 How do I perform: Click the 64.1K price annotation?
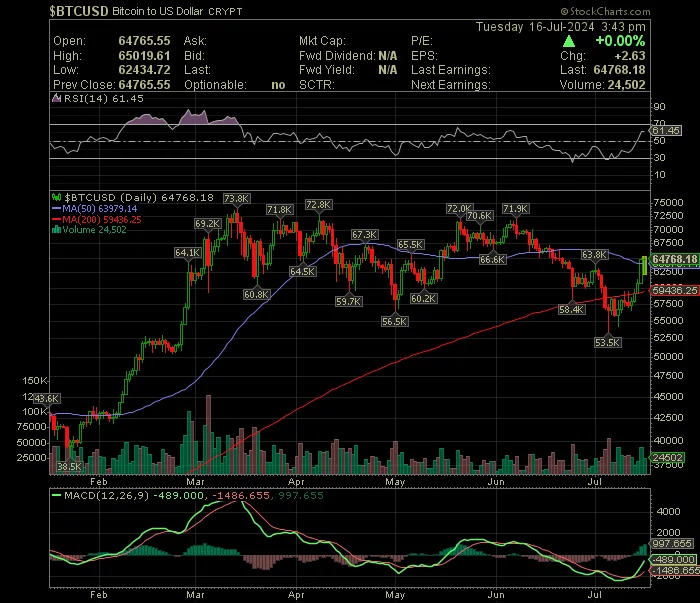coord(188,253)
